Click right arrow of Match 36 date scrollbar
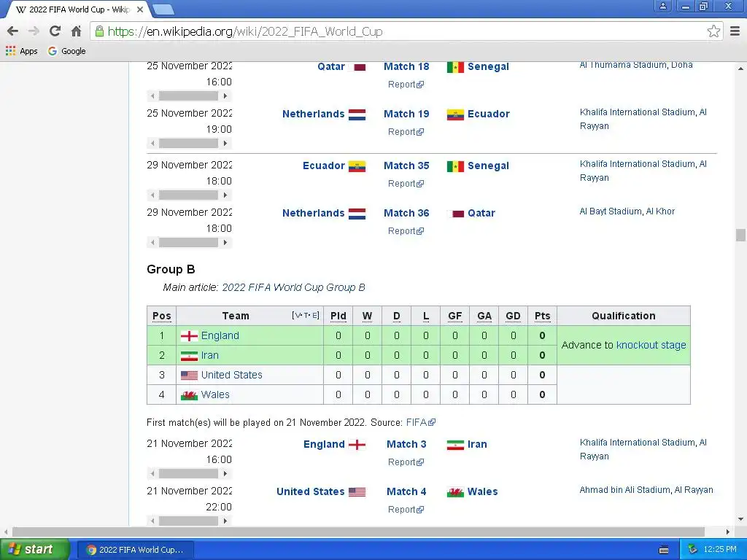This screenshot has width=747, height=560. 225,243
